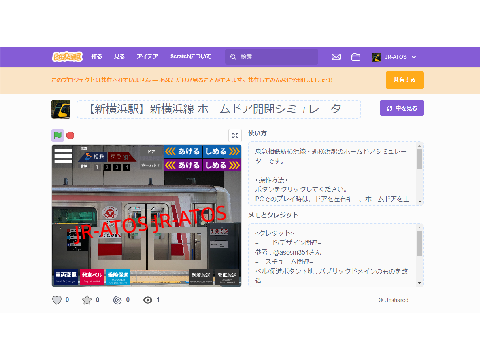480x360 pixels.
Task: Click the purple あける open button
Action: click(x=183, y=165)
